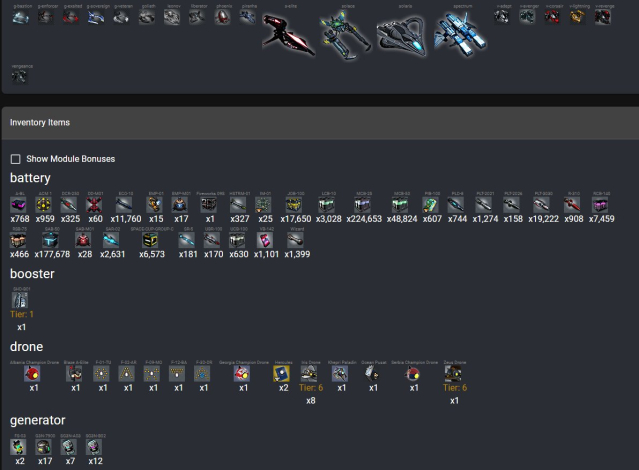Screen dimensions: 639x470
Task: Select the Tier 1 booster item
Action: point(21,299)
